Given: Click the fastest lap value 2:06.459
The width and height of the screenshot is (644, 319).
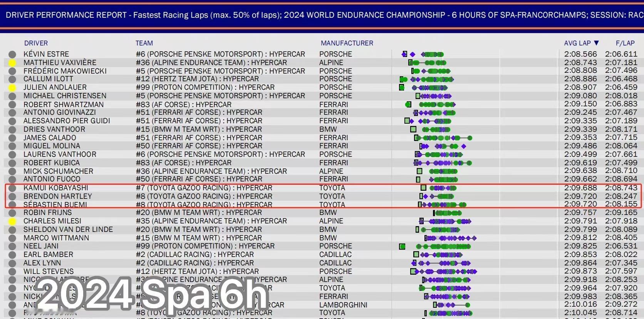Looking at the screenshot, I should [621, 87].
